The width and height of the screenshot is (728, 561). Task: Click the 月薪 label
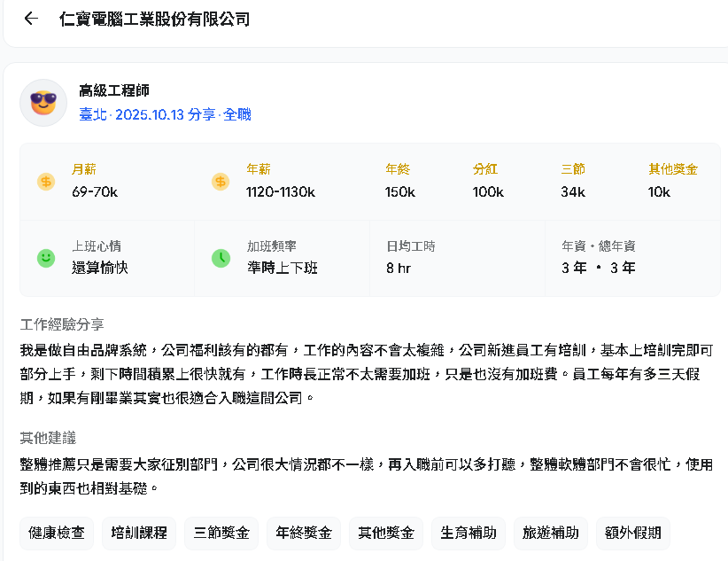coord(84,169)
